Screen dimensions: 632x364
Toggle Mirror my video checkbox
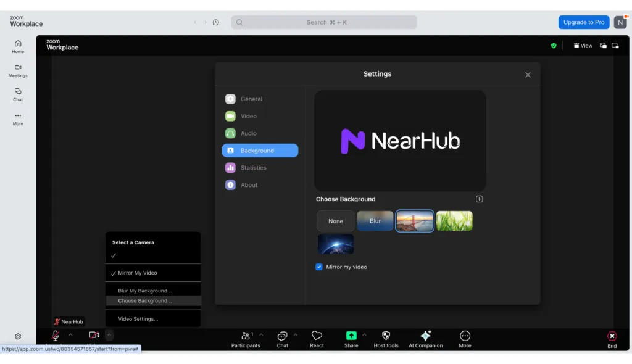319,267
